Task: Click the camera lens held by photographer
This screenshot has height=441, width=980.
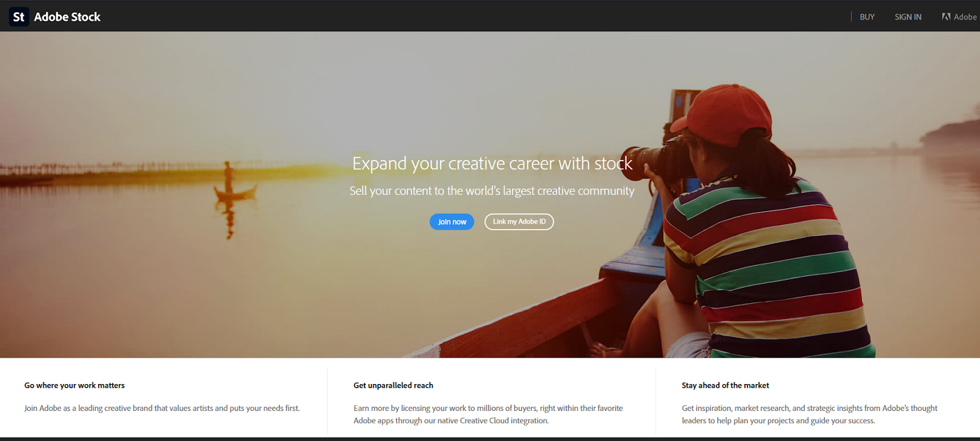Action: click(x=643, y=163)
